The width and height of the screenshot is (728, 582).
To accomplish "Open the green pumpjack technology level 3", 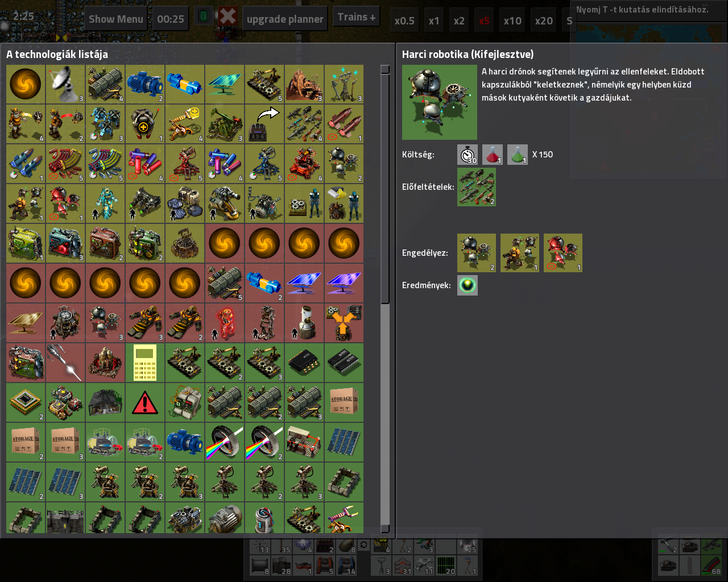I will click(x=225, y=124).
